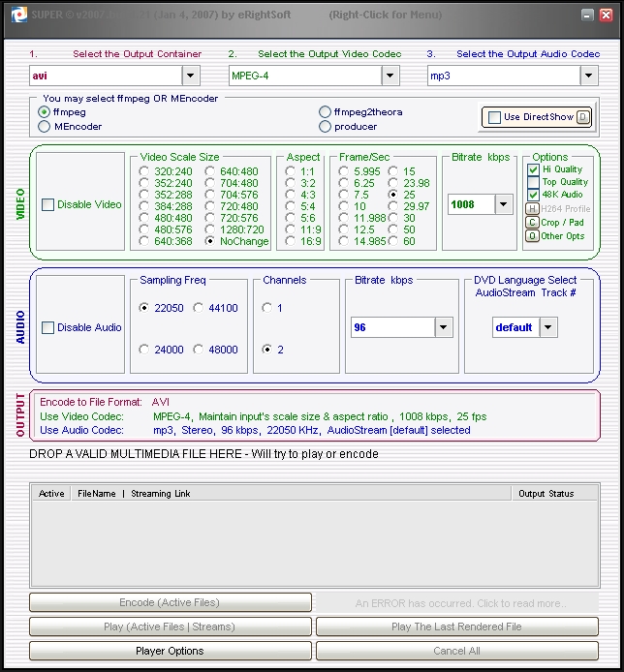Click the Use Audio Codec summary line
624x672 pixels.
coord(255,430)
